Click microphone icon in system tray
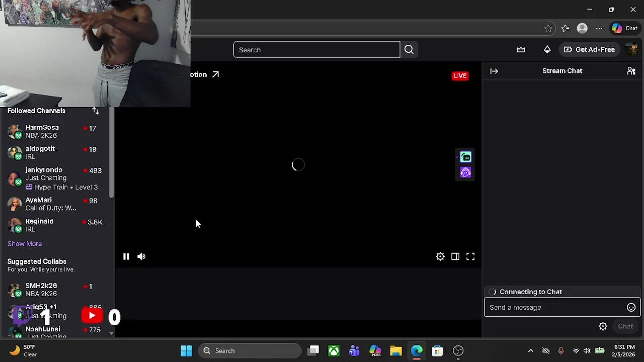The height and width of the screenshot is (362, 644). click(x=561, y=351)
